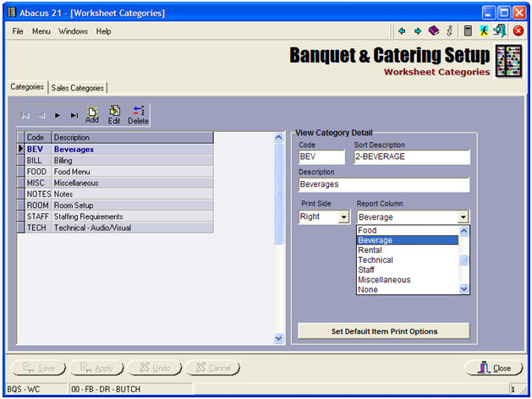Image resolution: width=532 pixels, height=399 pixels.
Task: Select the ROOM Room Setup row
Action: (x=115, y=205)
